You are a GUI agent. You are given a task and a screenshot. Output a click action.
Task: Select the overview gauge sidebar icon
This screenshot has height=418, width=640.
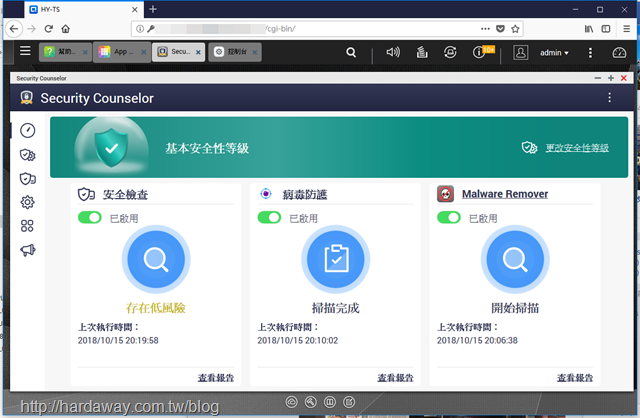click(x=28, y=130)
